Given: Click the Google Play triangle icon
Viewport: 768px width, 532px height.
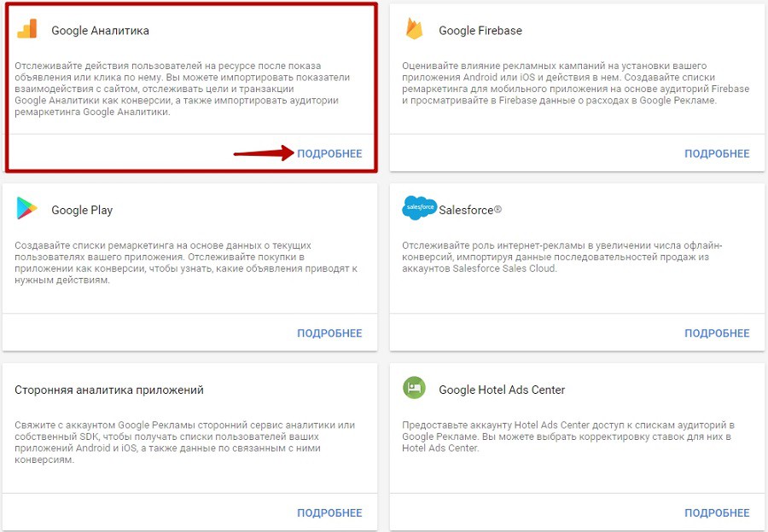Looking at the screenshot, I should click(x=26, y=208).
